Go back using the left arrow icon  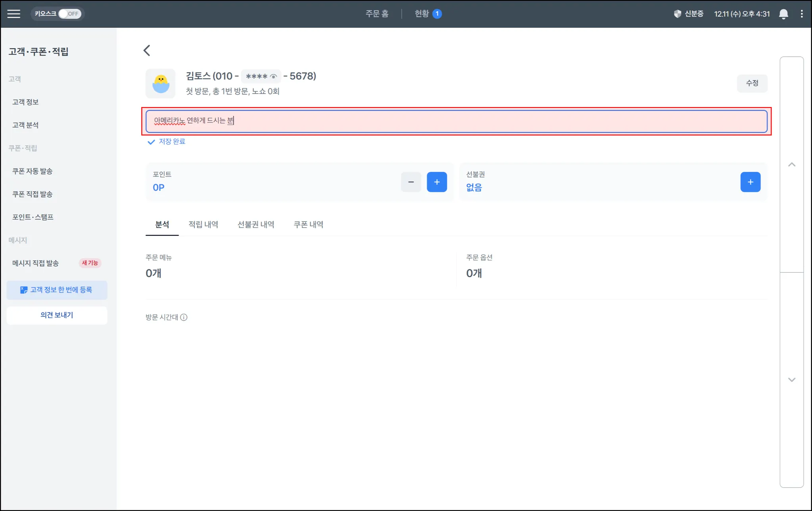pyautogui.click(x=147, y=50)
